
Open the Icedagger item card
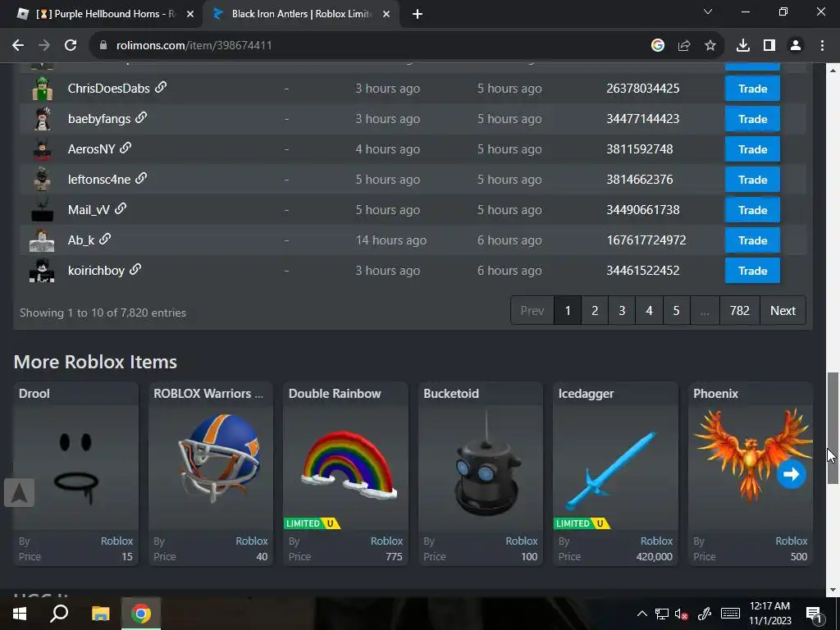point(615,473)
